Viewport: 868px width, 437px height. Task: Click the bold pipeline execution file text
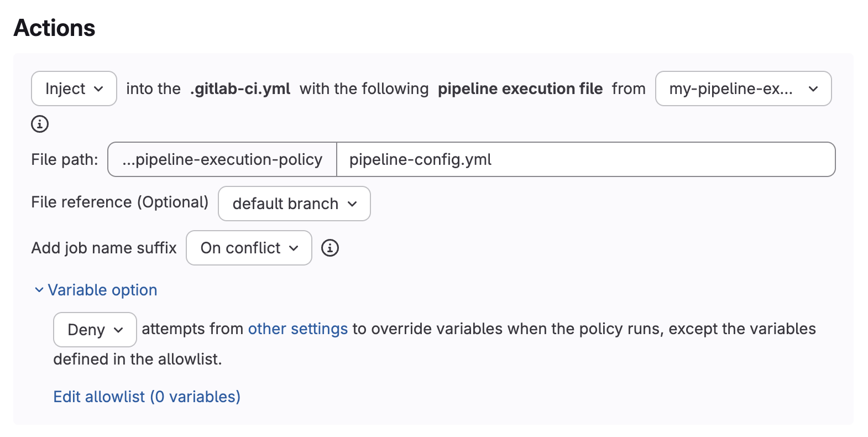click(x=520, y=89)
